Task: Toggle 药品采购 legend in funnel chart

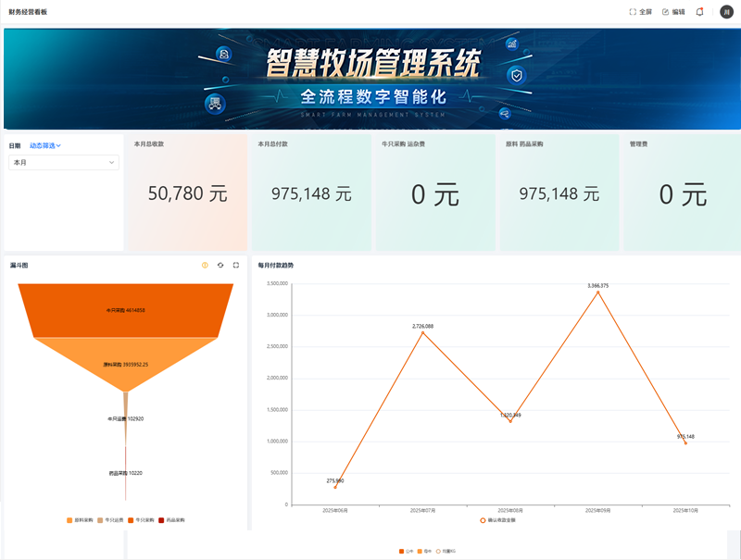Action: [x=170, y=520]
